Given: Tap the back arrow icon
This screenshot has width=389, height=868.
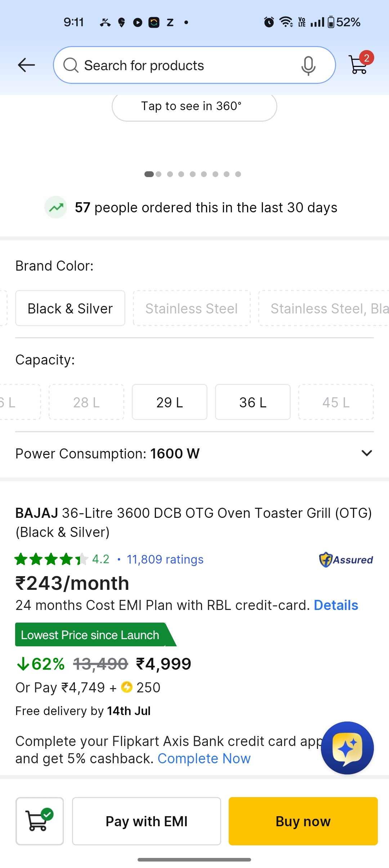Looking at the screenshot, I should pos(26,65).
